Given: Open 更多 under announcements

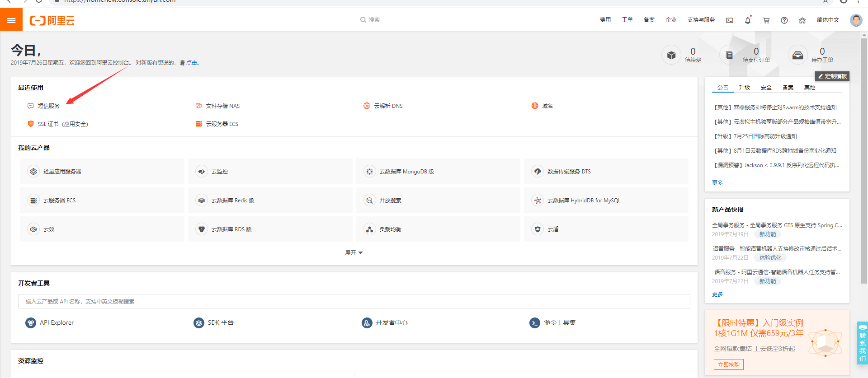Looking at the screenshot, I should click(x=717, y=183).
